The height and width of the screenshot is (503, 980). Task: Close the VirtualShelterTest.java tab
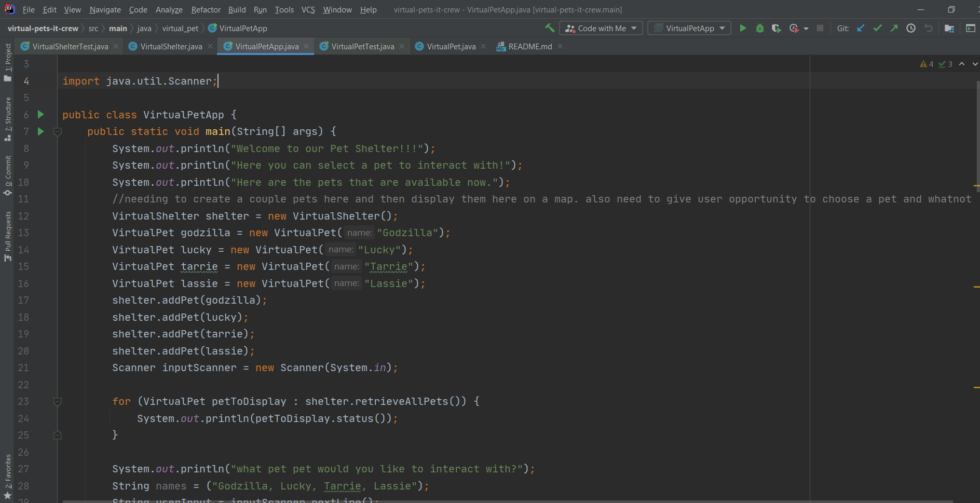click(x=116, y=46)
